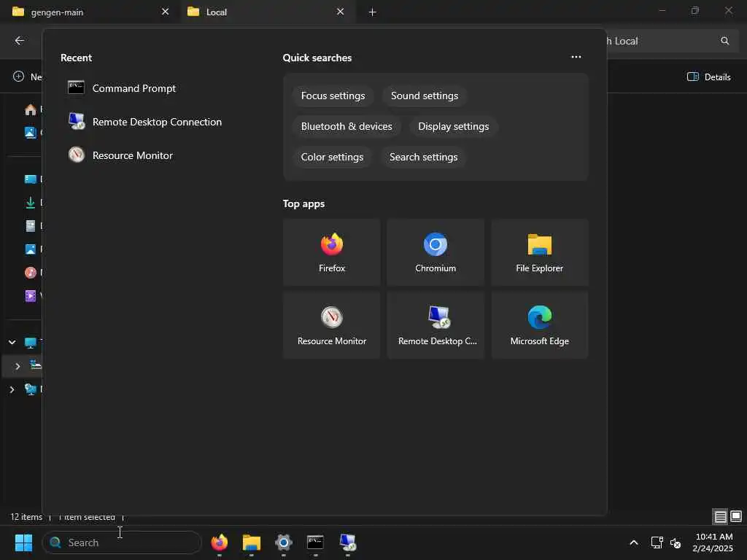The height and width of the screenshot is (560, 747).
Task: Show hidden icons in system tray
Action: (x=634, y=542)
